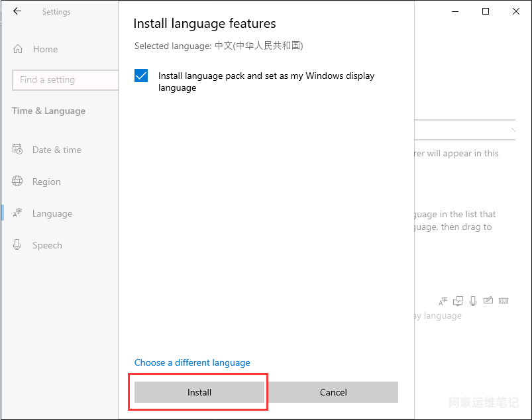
Task: Click the keyboard feature icon
Action: (x=504, y=300)
